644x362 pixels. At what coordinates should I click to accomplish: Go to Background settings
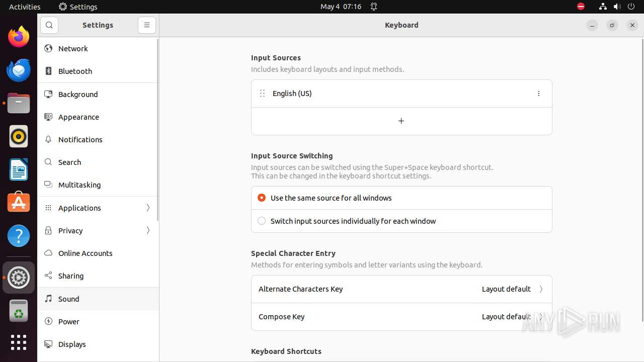98,94
